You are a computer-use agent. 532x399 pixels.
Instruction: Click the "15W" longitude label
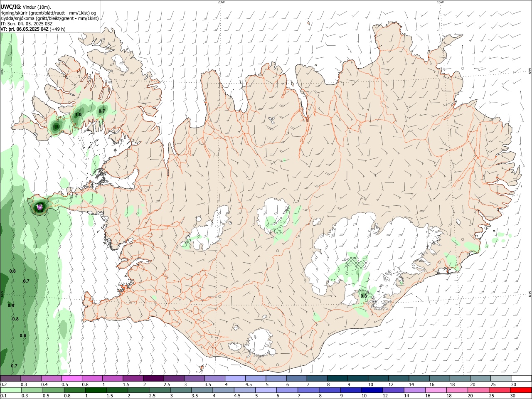tap(440, 2)
